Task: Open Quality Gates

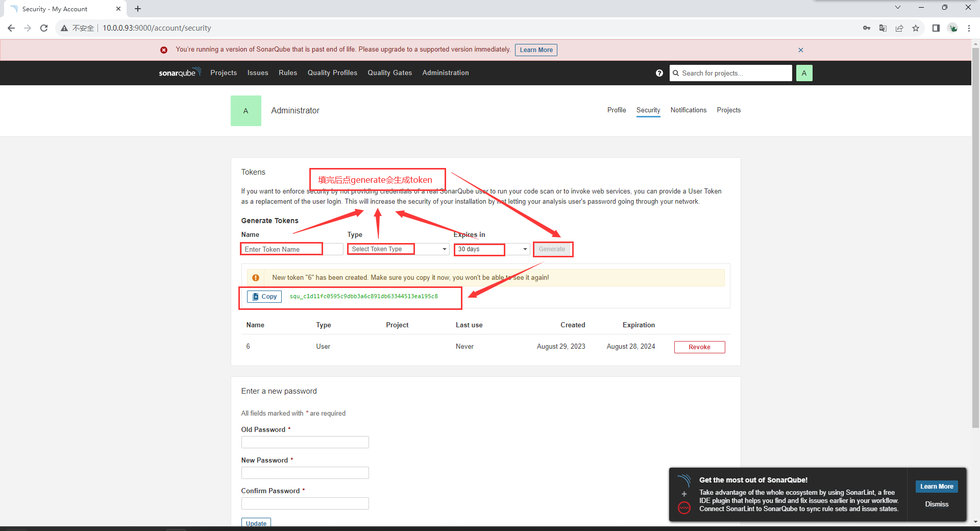Action: [x=390, y=73]
